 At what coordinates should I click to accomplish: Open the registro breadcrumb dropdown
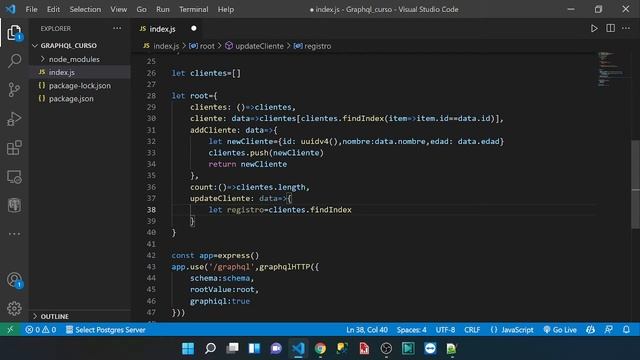pos(313,46)
